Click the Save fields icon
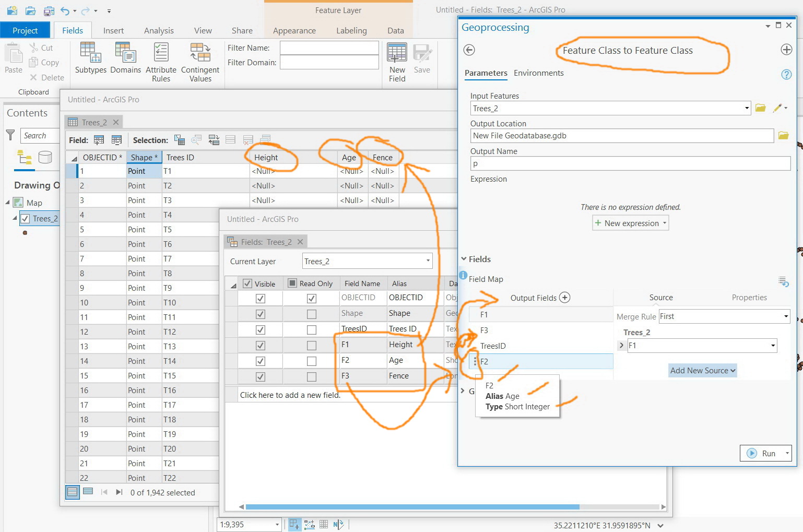Screen dimensions: 803x532 pyautogui.click(x=422, y=57)
